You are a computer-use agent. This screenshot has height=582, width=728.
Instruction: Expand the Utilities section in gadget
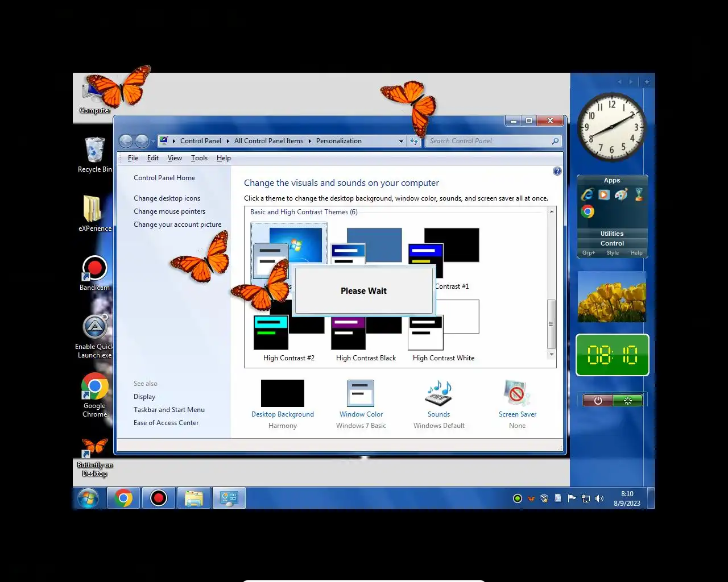612,234
